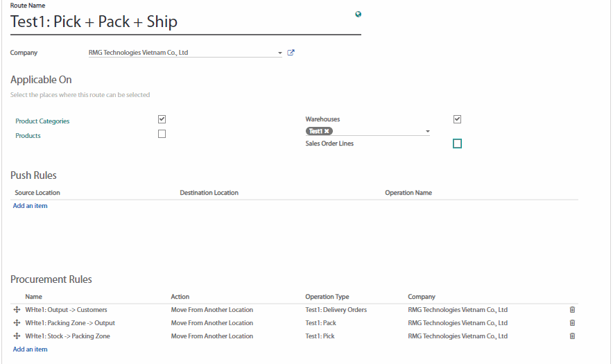Open the Test1: Pick operation type cell
This screenshot has height=364, width=613.
tap(320, 336)
